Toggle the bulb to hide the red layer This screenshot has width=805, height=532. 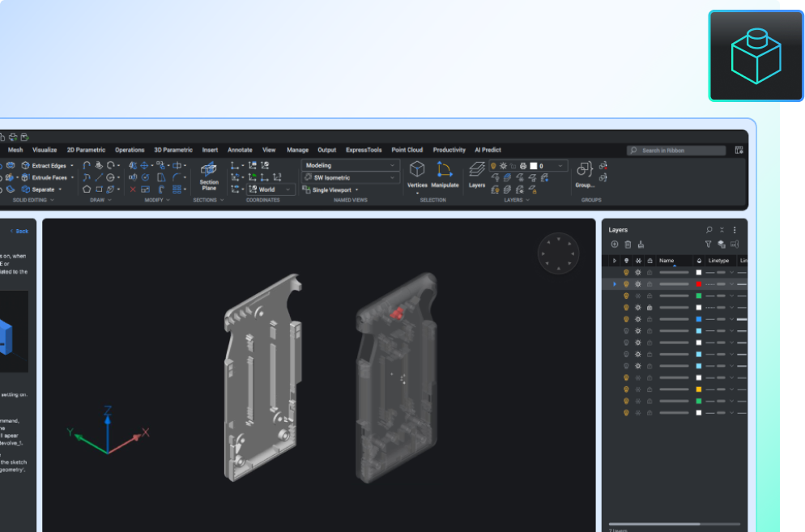pyautogui.click(x=626, y=284)
